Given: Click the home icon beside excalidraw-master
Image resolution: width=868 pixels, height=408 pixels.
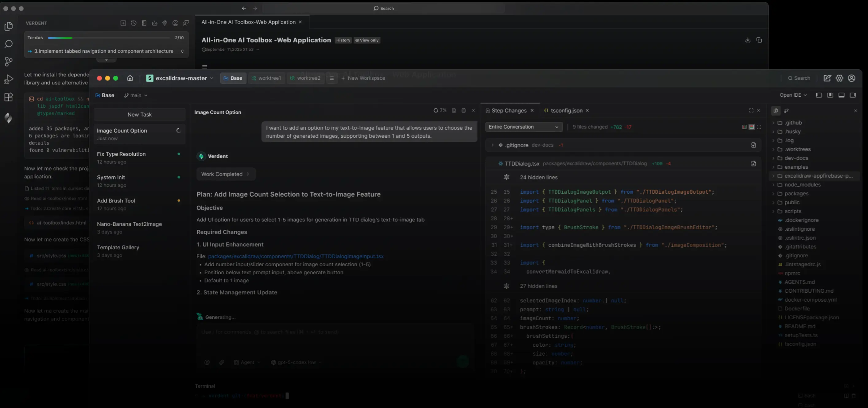Looking at the screenshot, I should 130,78.
